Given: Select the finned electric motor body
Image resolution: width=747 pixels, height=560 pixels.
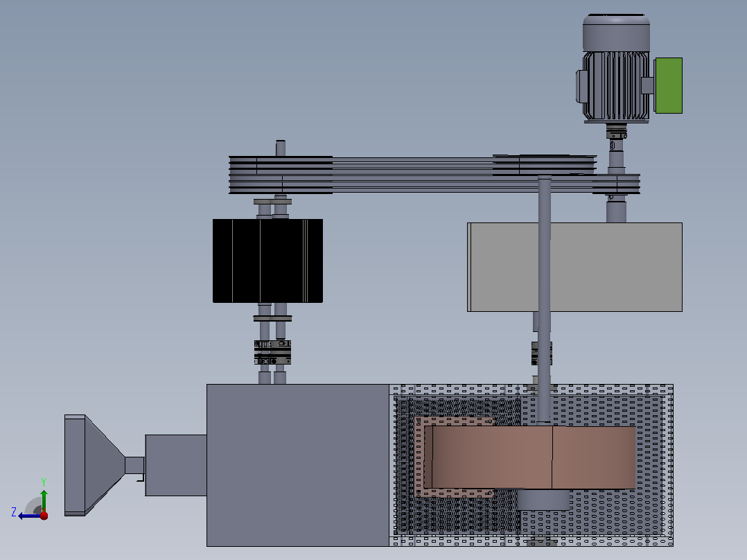Looking at the screenshot, I should point(615,86).
